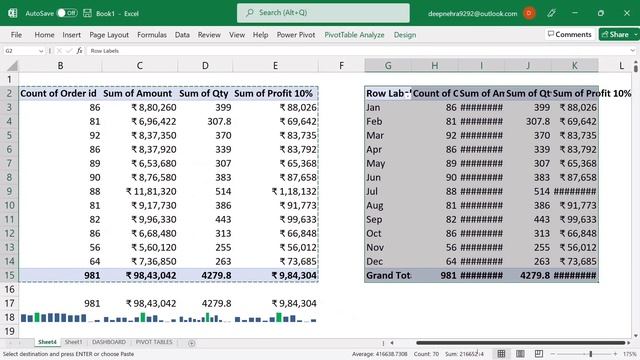Switch to Formulas tab
This screenshot has height=360, width=640.
coord(152,35)
